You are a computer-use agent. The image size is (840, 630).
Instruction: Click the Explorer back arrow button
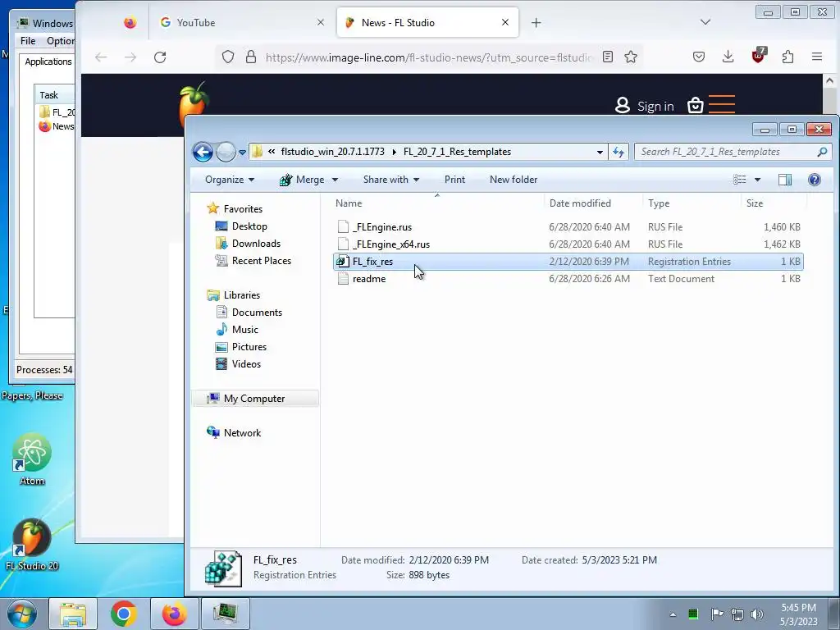[x=203, y=152]
